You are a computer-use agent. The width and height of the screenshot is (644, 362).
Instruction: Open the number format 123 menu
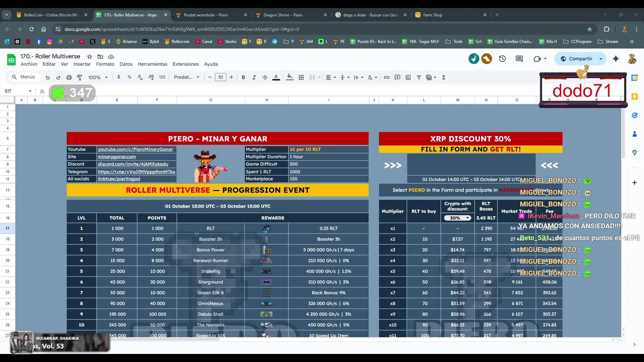pos(162,77)
